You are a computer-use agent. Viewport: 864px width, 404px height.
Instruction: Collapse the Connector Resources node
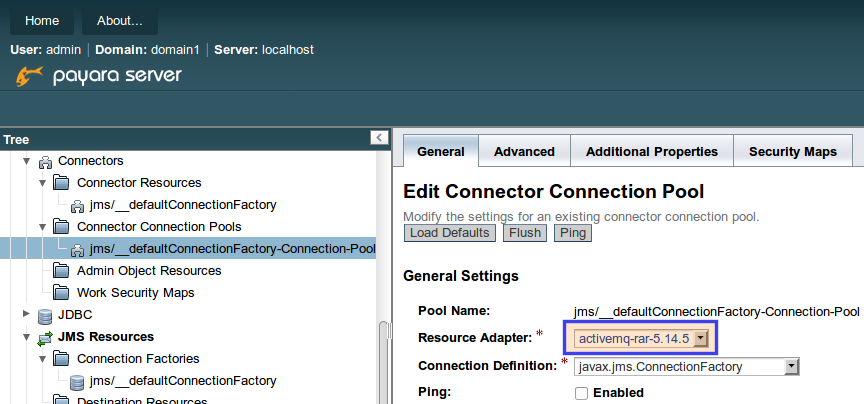(42, 183)
